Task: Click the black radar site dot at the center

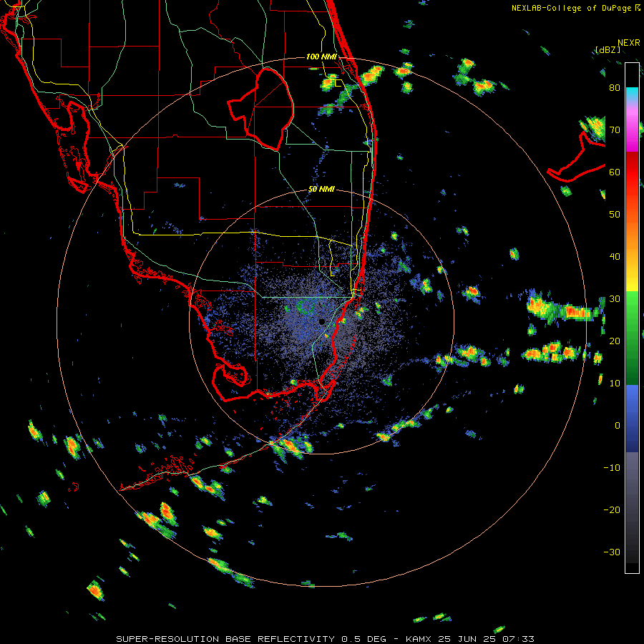Action: 321,321
